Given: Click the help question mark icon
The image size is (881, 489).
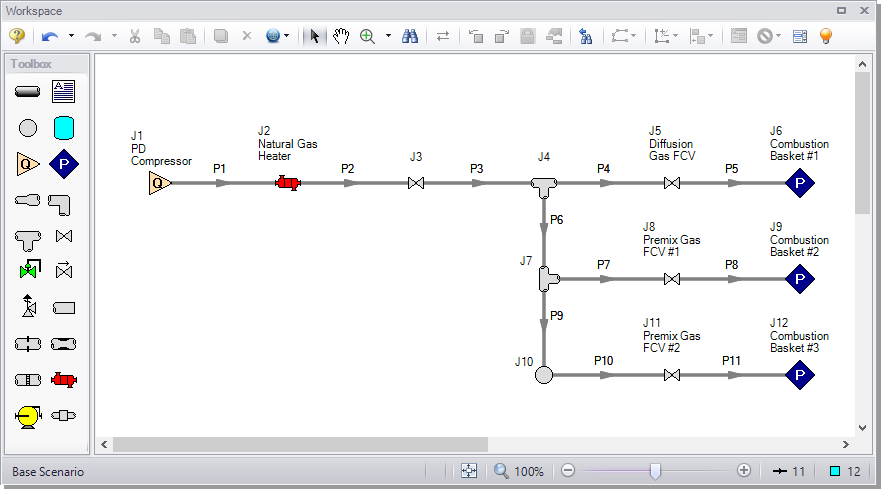Looking at the screenshot, I should 17,36.
